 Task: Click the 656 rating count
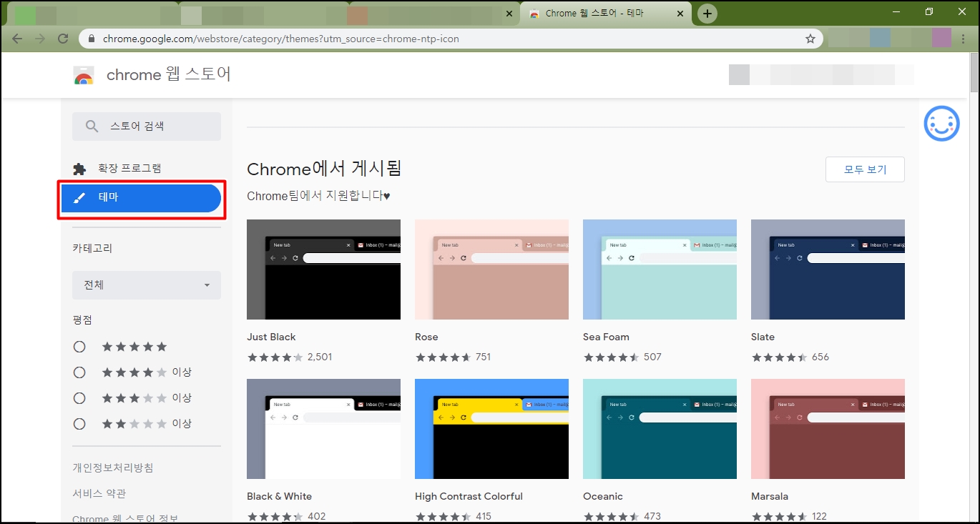pyautogui.click(x=820, y=357)
